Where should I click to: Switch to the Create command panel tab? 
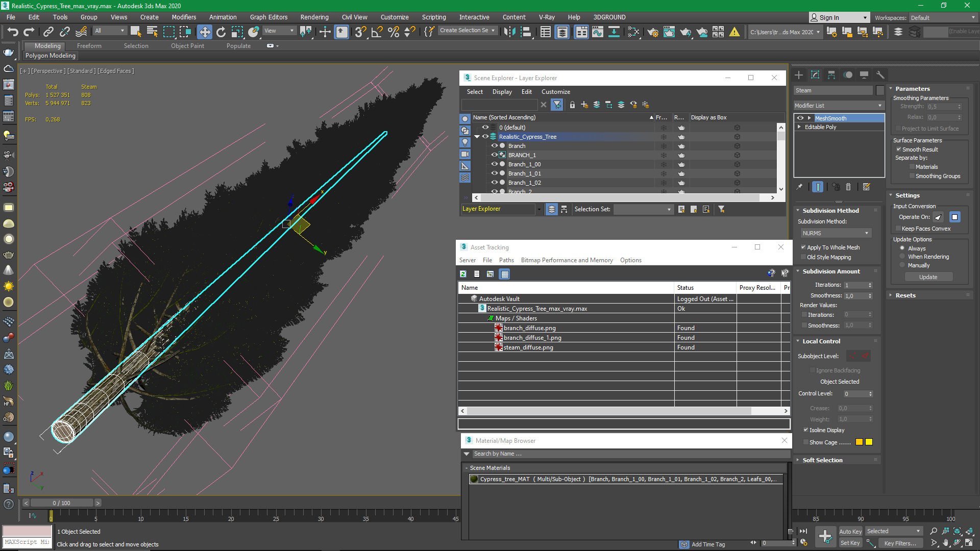(799, 75)
